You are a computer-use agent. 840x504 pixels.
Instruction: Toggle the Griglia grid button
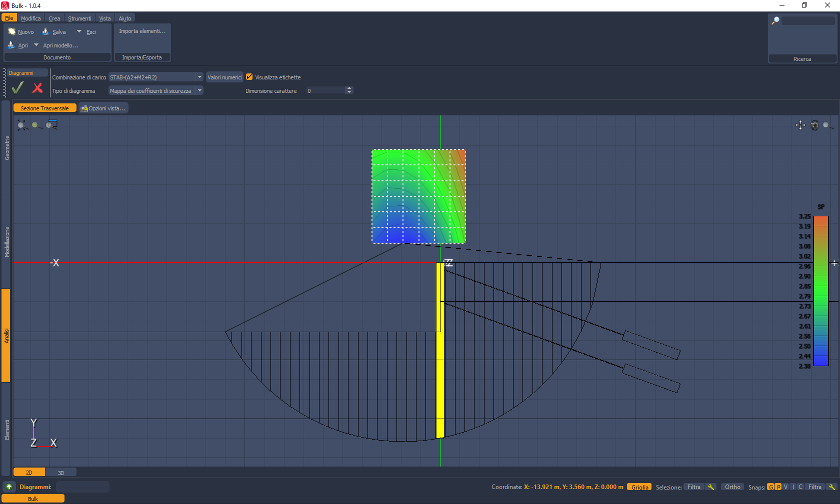[x=639, y=487]
